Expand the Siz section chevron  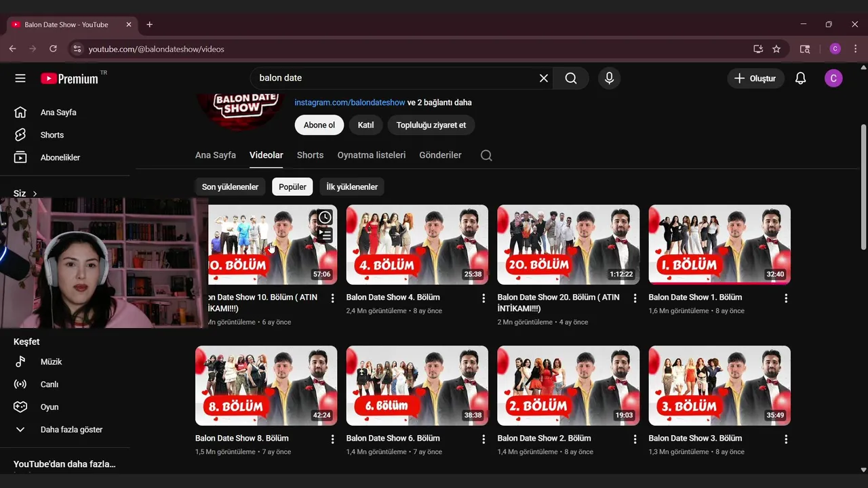(x=35, y=194)
